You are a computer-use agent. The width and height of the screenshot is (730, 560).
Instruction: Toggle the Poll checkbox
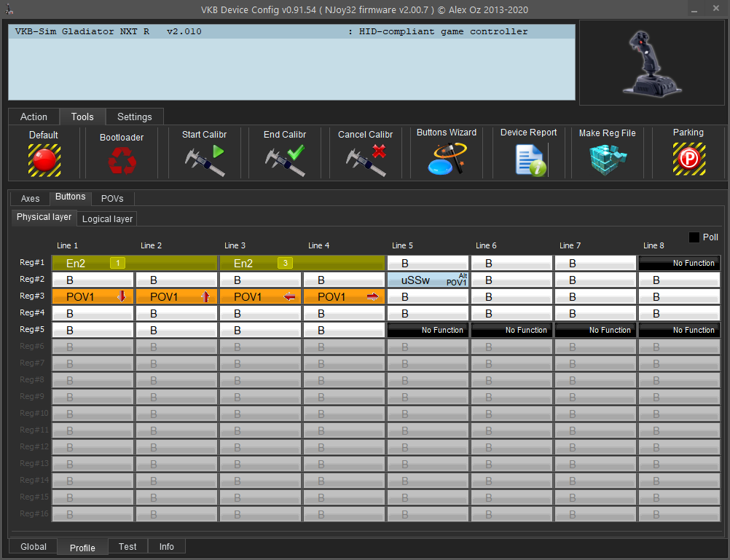(x=694, y=237)
